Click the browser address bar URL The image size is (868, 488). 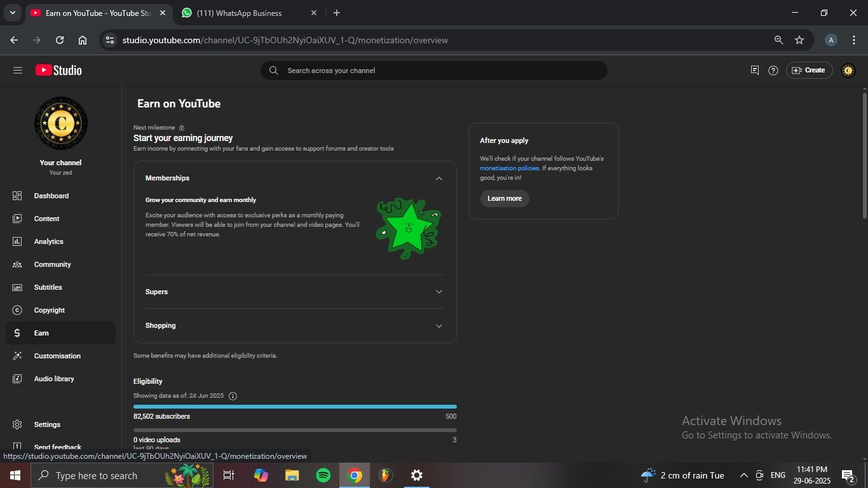point(285,40)
